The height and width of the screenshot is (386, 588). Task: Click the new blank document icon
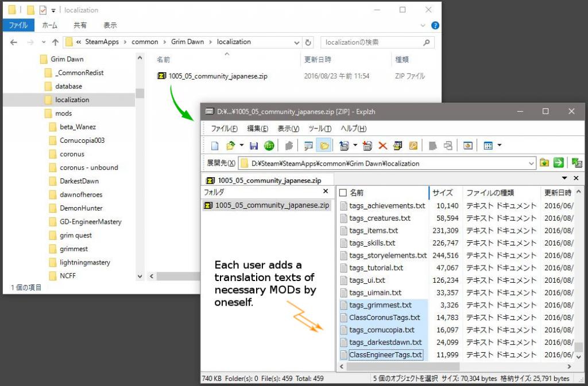[215, 146]
